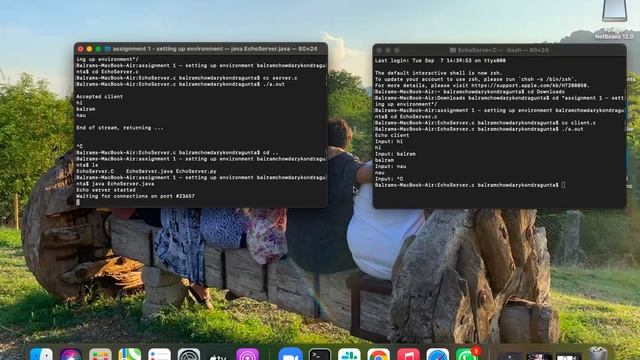The image size is (640, 360).
Task: Open Reminders app in the dock
Action: (x=159, y=355)
